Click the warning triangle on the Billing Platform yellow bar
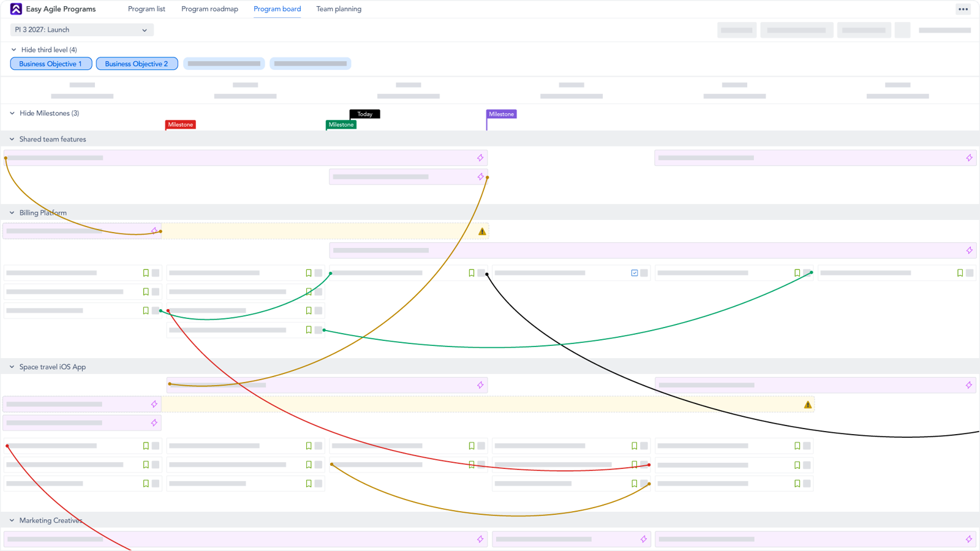Screen dimensions: 980x551 pyautogui.click(x=481, y=231)
